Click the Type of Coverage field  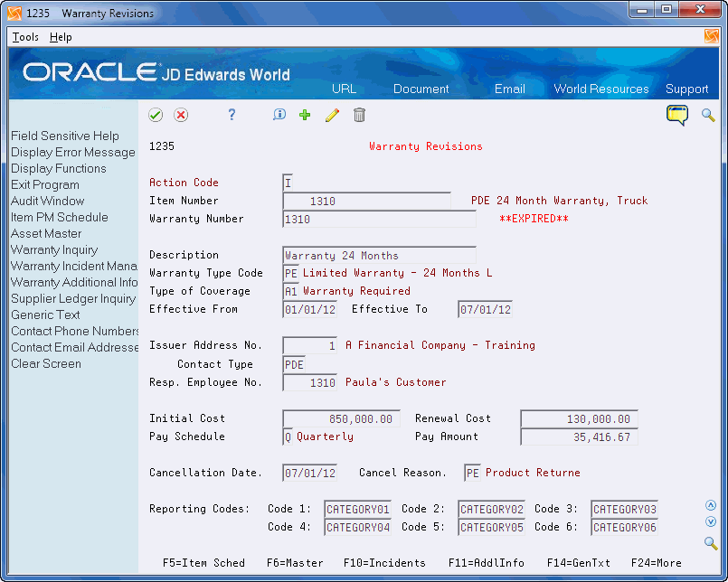point(290,292)
